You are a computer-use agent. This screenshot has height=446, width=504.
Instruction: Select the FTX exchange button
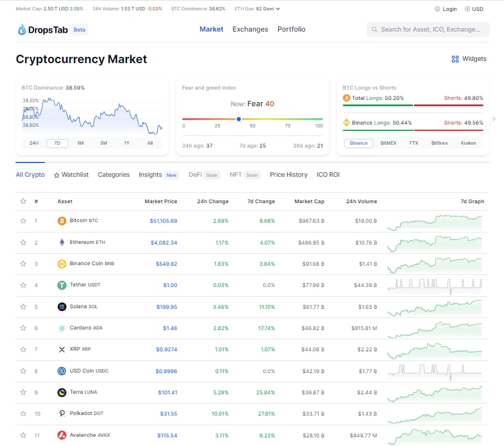coord(413,143)
